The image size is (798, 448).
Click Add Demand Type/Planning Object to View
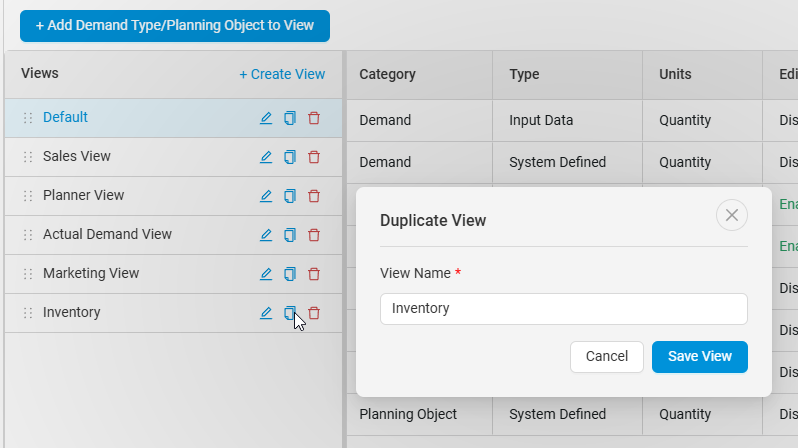[175, 25]
